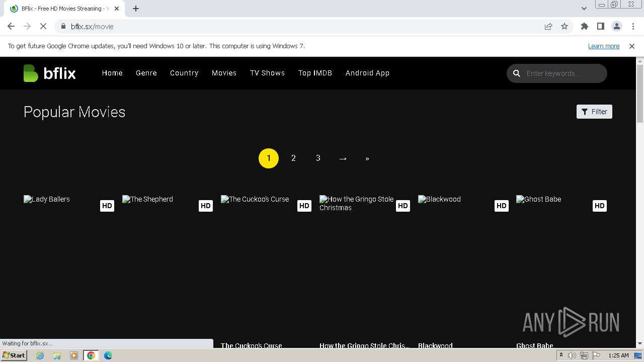Screen dimensions: 644x362
Task: Open Chrome extensions puzzle icon
Action: (584, 26)
